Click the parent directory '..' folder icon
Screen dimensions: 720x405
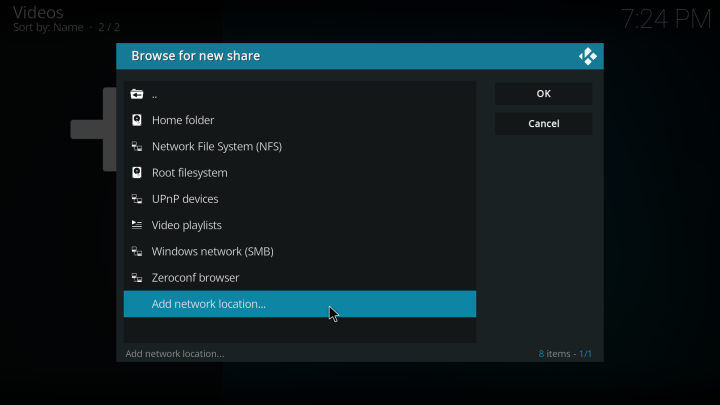(x=137, y=94)
